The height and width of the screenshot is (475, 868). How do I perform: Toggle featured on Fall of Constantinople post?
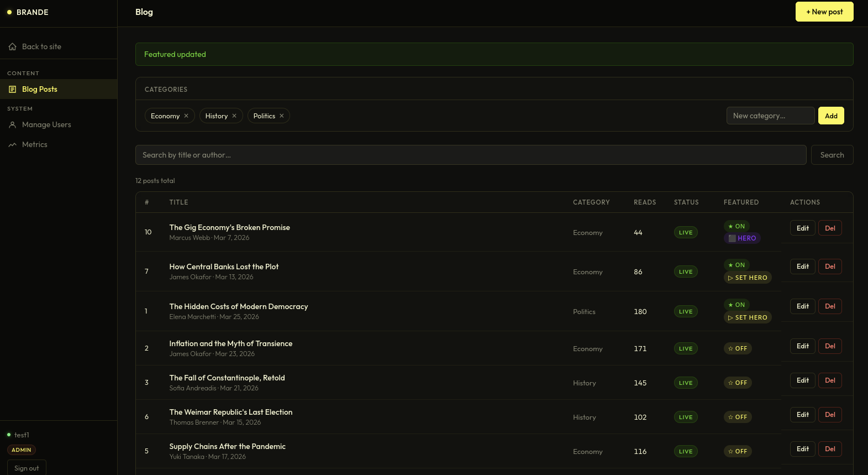click(738, 383)
